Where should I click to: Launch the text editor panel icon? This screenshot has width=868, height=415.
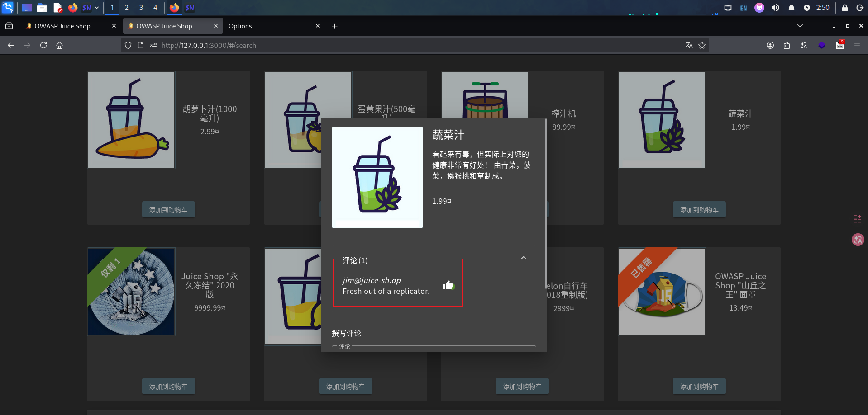click(57, 8)
